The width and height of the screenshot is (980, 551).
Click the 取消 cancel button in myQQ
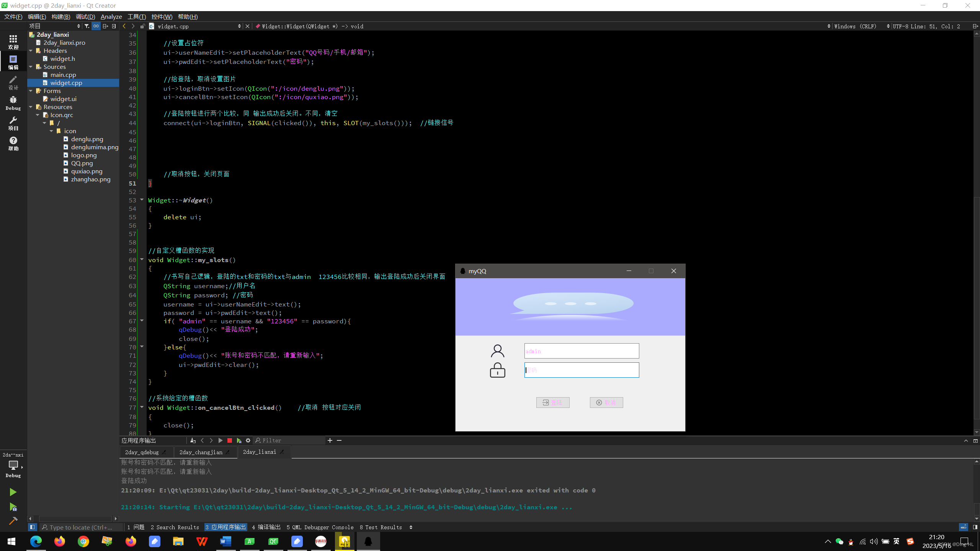[606, 403]
